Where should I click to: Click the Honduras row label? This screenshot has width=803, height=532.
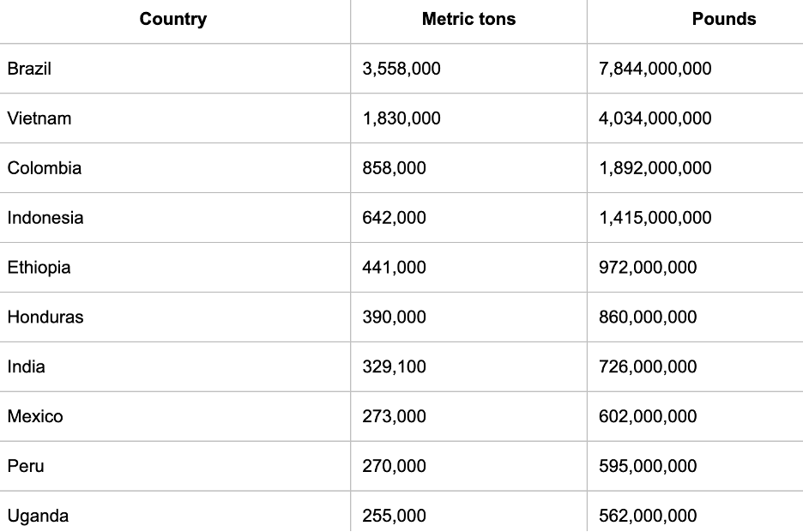(x=45, y=317)
